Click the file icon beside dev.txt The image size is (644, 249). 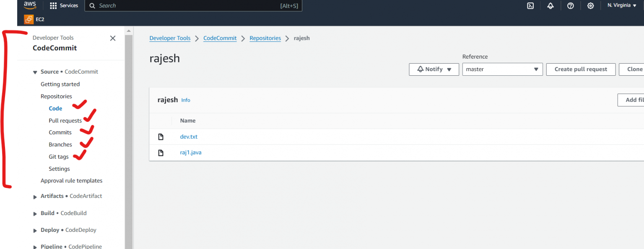tap(161, 137)
